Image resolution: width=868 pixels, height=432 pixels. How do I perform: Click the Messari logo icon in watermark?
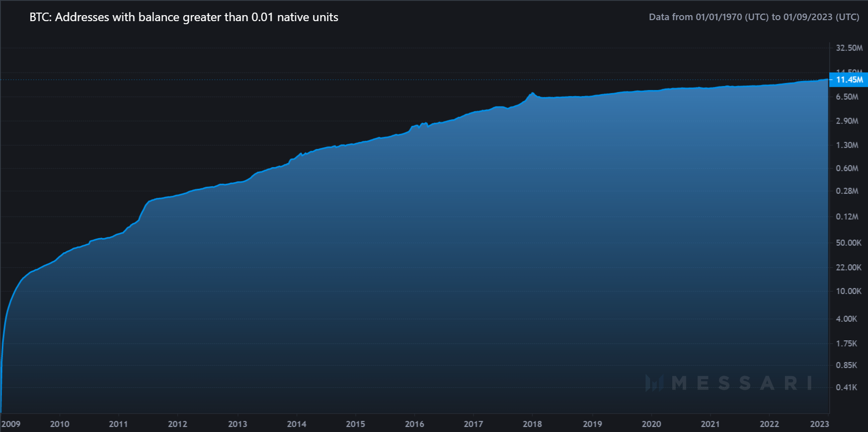[x=655, y=383]
